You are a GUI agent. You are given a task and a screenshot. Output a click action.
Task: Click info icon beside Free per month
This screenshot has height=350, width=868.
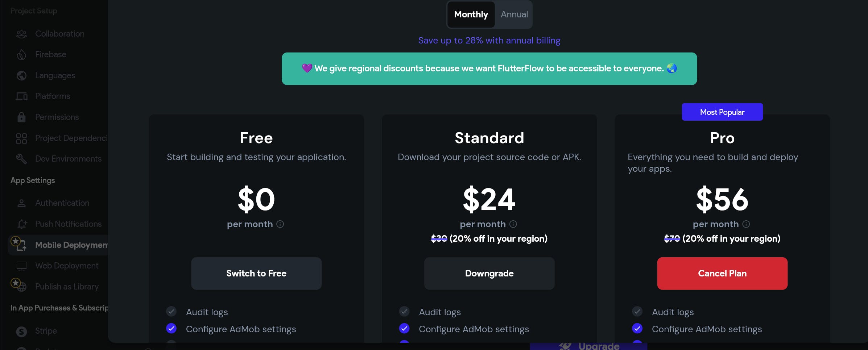click(x=280, y=224)
